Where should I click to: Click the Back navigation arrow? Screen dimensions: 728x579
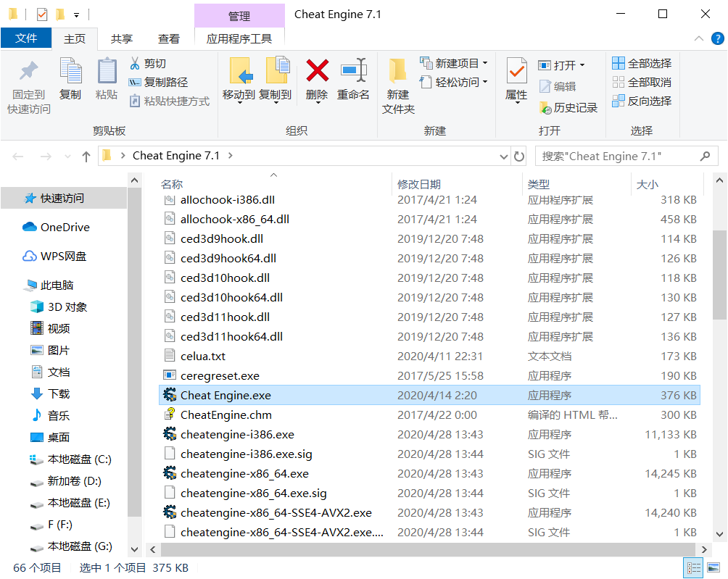click(x=18, y=157)
